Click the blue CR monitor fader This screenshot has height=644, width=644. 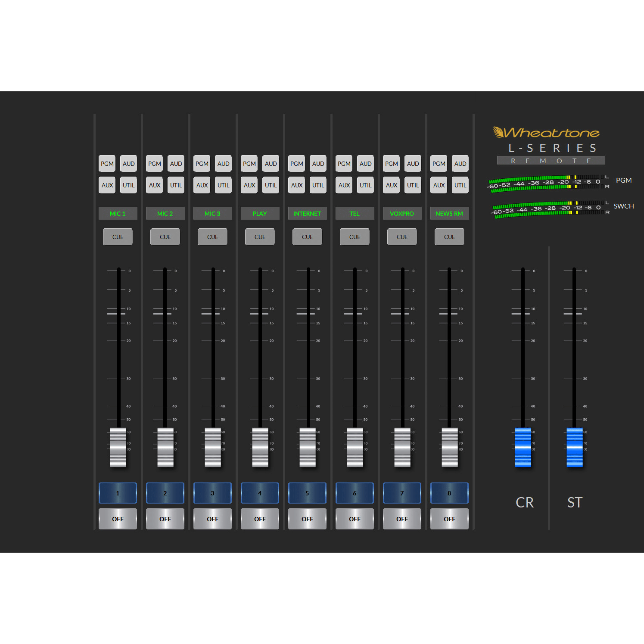(523, 447)
